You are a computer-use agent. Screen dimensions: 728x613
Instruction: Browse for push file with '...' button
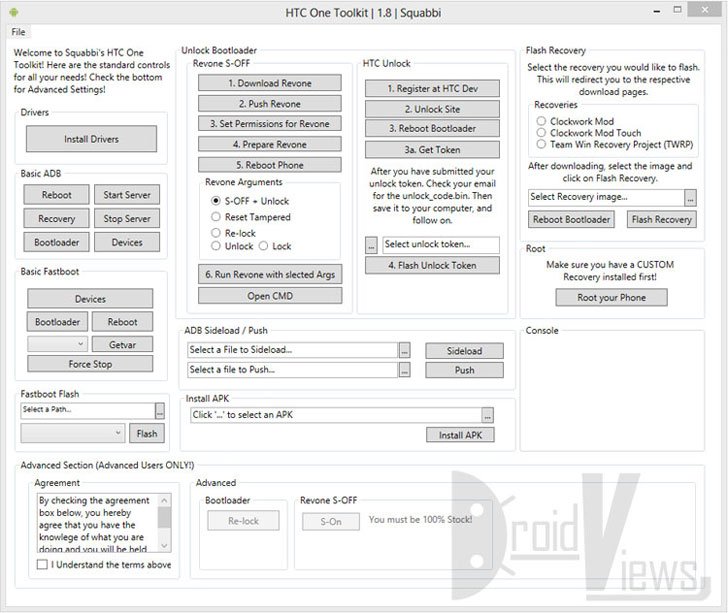tap(404, 370)
